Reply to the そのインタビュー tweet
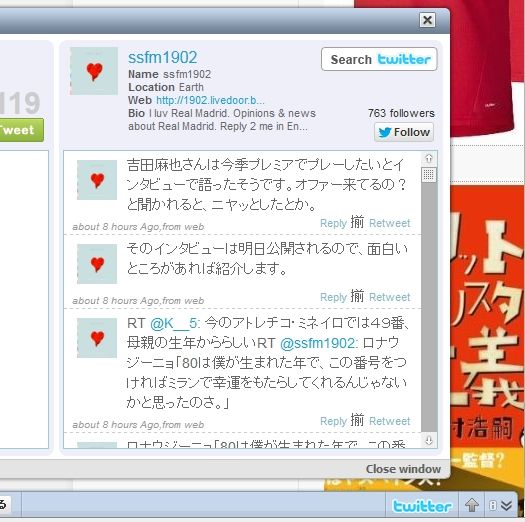Screen dimensions: 525x522 [x=333, y=297]
